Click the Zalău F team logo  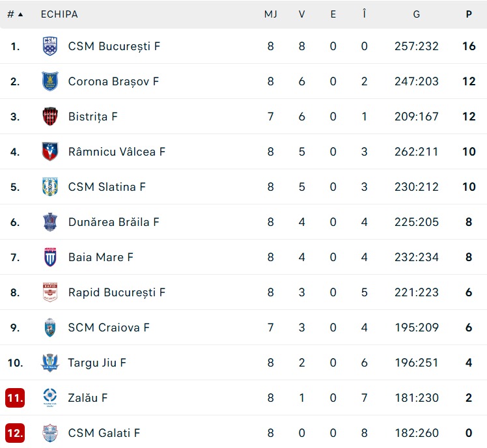pos(50,398)
